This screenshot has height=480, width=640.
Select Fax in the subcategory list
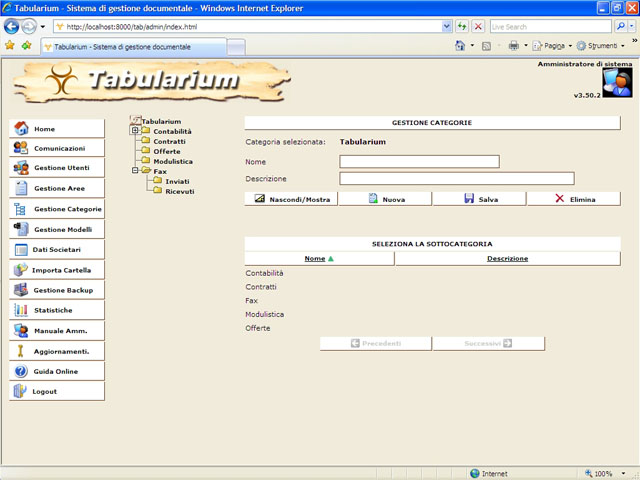click(x=251, y=301)
